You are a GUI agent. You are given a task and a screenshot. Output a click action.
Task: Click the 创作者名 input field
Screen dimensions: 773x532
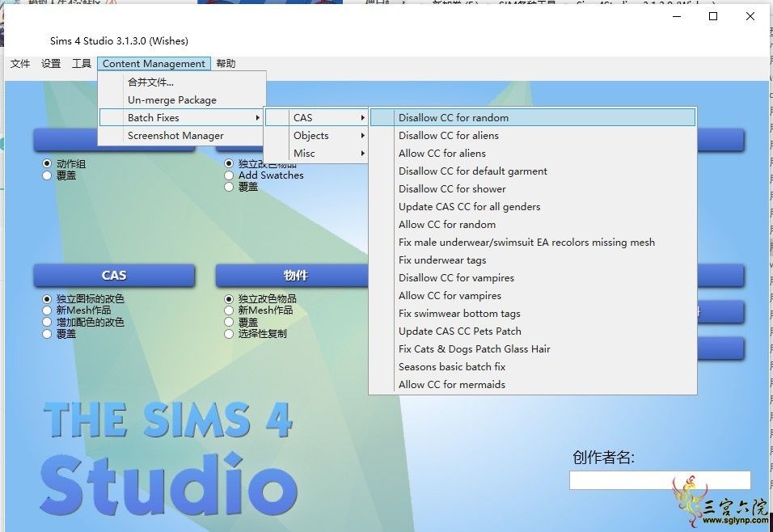tap(660, 480)
